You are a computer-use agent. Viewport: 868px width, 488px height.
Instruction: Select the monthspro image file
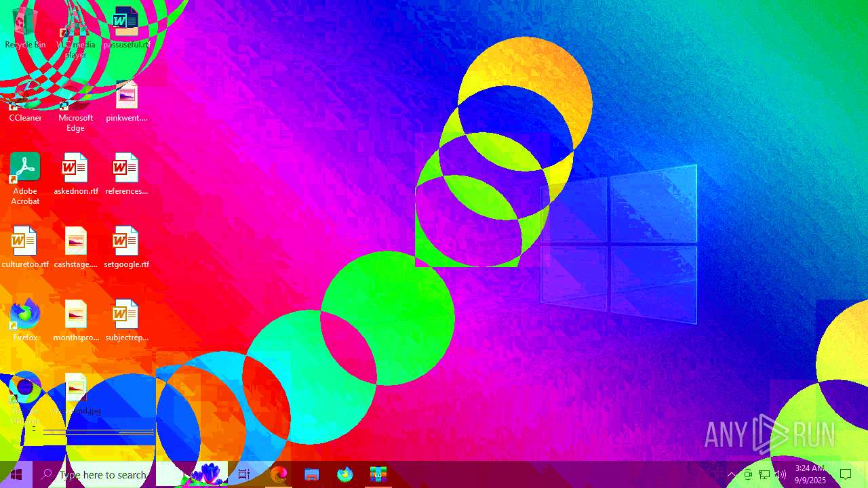point(75,321)
